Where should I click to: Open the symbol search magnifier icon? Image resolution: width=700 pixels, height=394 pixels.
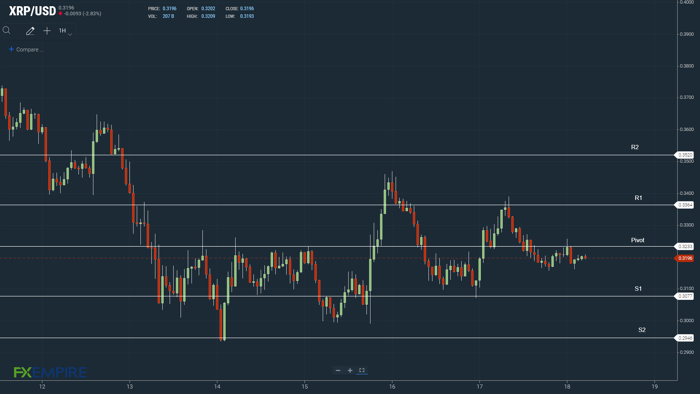[6, 30]
